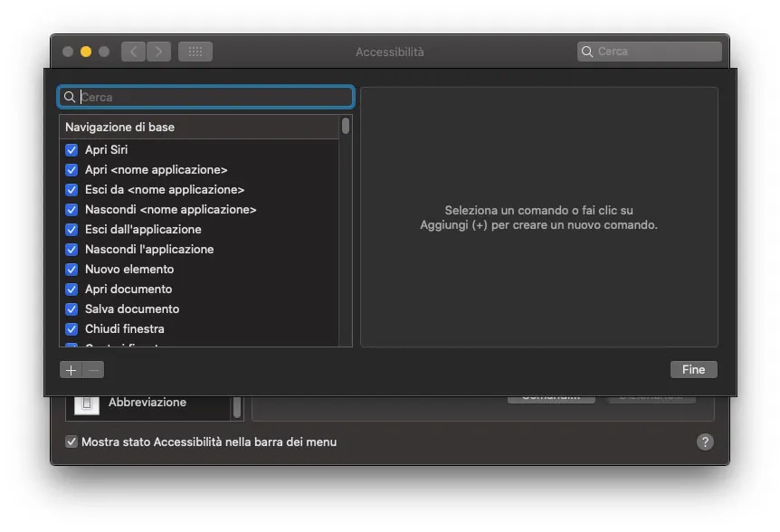Disable the Apri Siri command
The image size is (780, 532).
pyautogui.click(x=71, y=150)
